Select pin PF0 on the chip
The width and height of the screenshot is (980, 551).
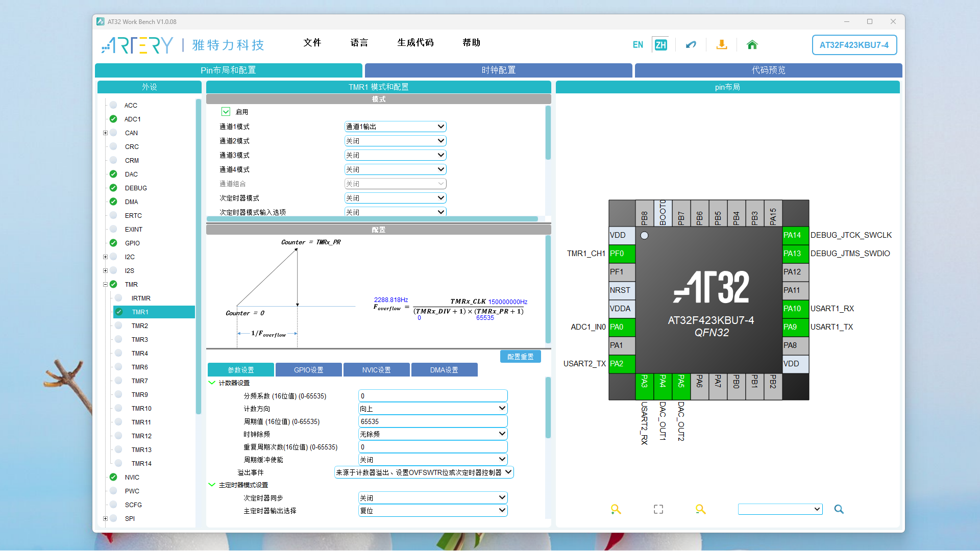[622, 254]
